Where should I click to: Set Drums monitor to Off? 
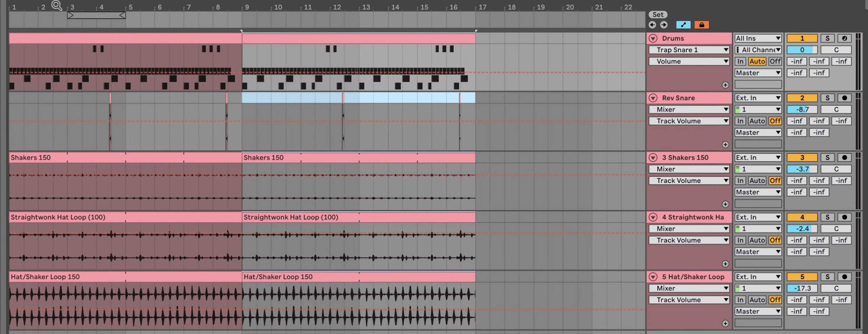tap(775, 61)
